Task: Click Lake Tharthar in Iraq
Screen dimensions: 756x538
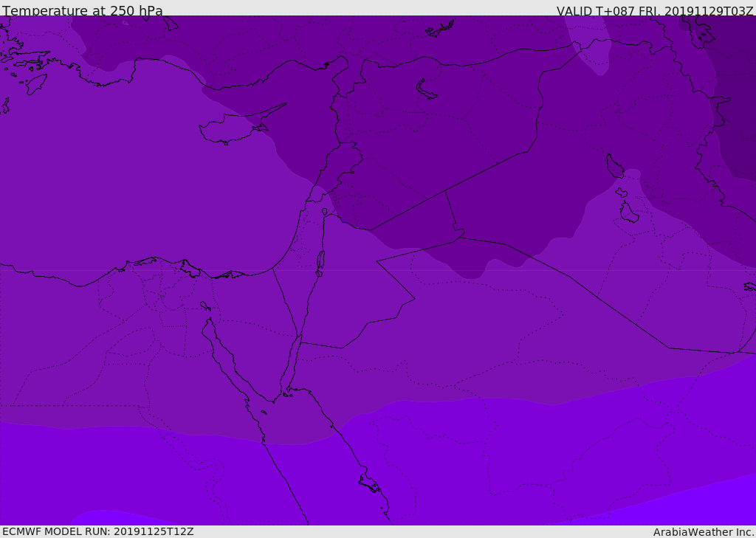Action: (x=614, y=166)
